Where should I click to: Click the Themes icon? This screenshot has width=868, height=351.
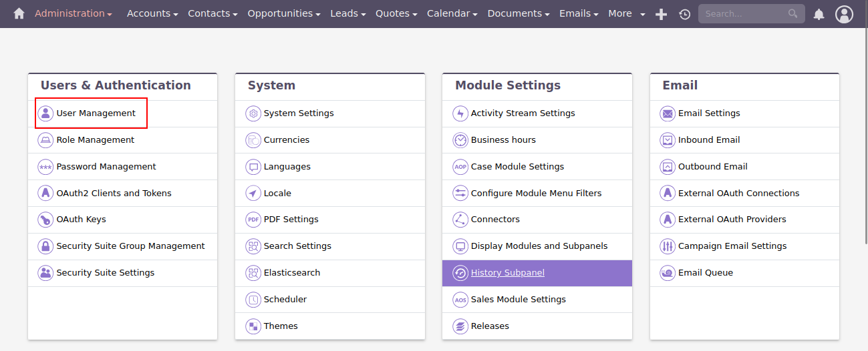[253, 326]
